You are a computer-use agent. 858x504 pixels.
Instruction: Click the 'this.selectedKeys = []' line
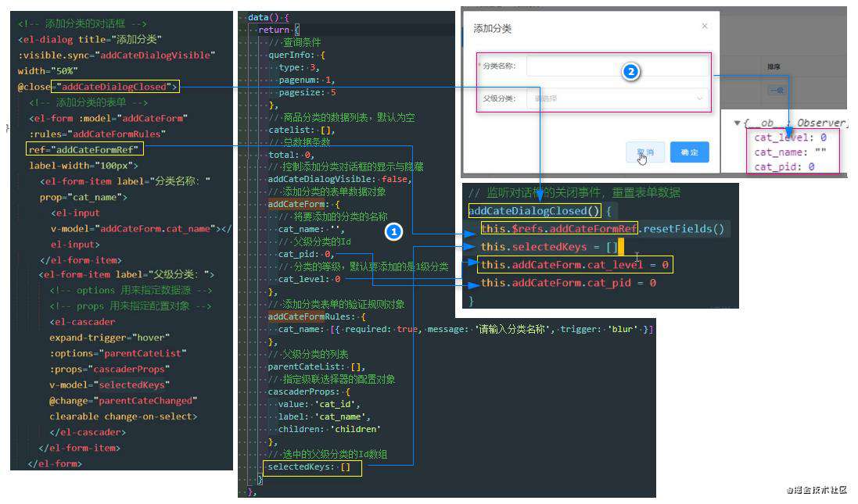(x=549, y=247)
